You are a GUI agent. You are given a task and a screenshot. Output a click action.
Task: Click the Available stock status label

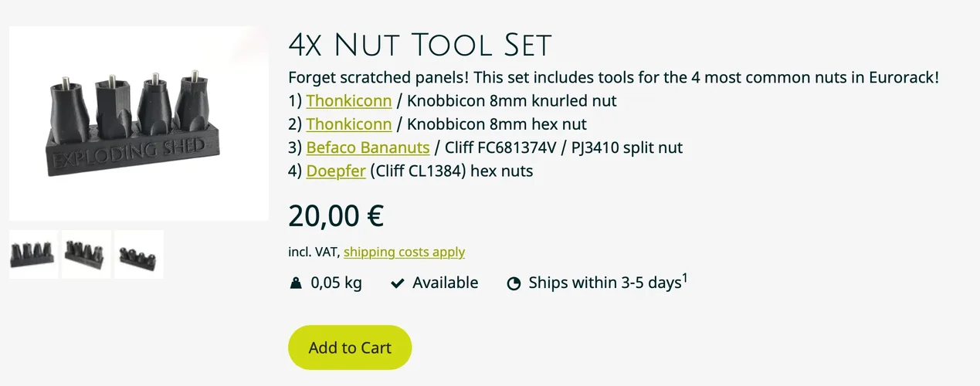445,283
